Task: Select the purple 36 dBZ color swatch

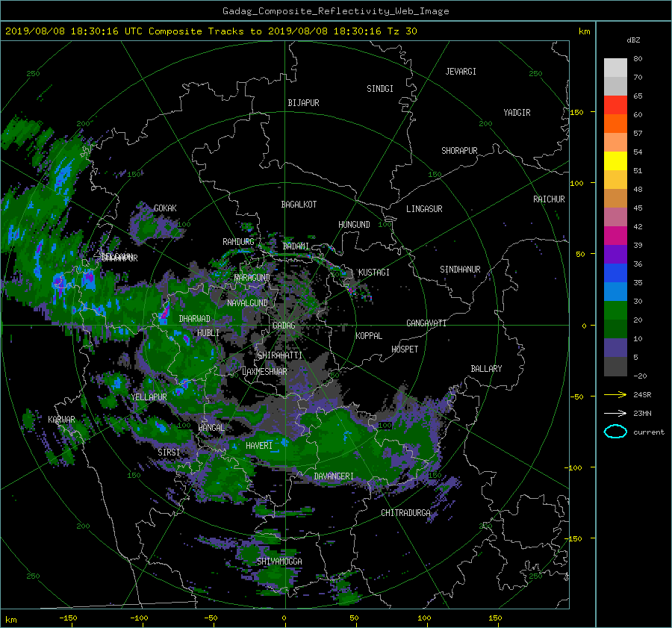Action: [x=615, y=255]
